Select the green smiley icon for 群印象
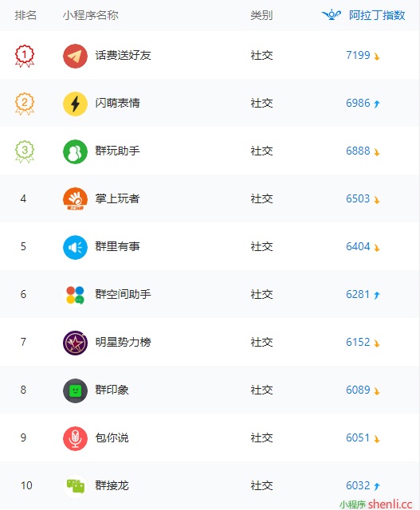 [75, 390]
